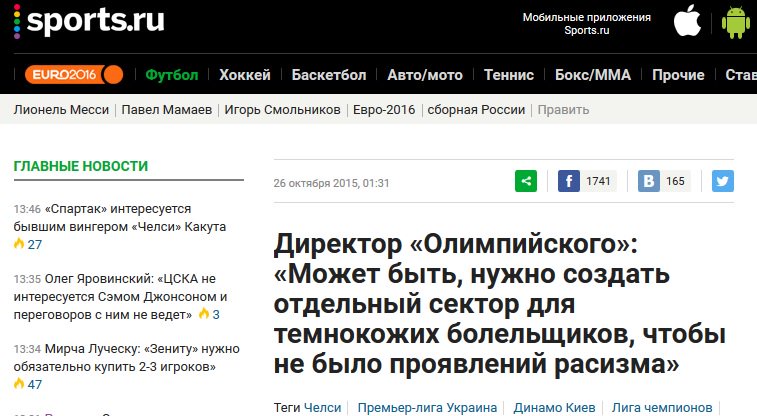Viewport: 757px width, 416px height.
Task: Click Править to edit tags
Action: tap(563, 109)
